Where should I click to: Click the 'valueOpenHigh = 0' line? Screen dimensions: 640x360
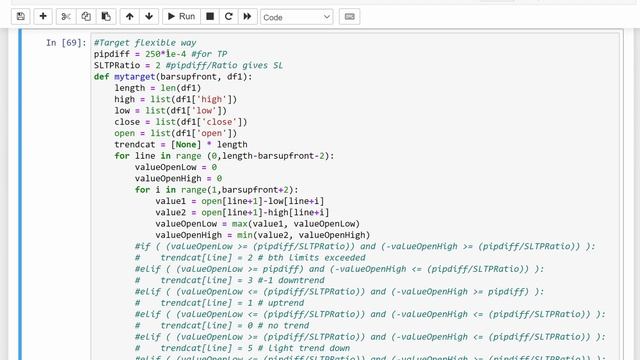pyautogui.click(x=178, y=178)
